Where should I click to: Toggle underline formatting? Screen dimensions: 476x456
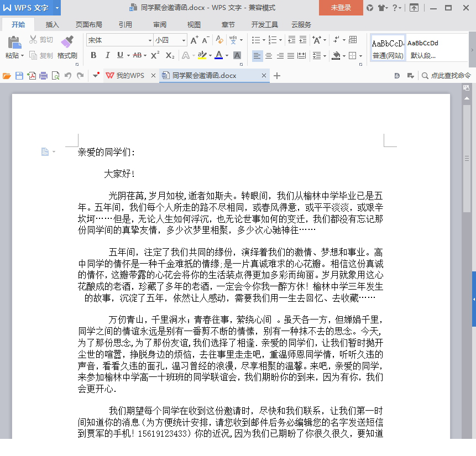120,55
